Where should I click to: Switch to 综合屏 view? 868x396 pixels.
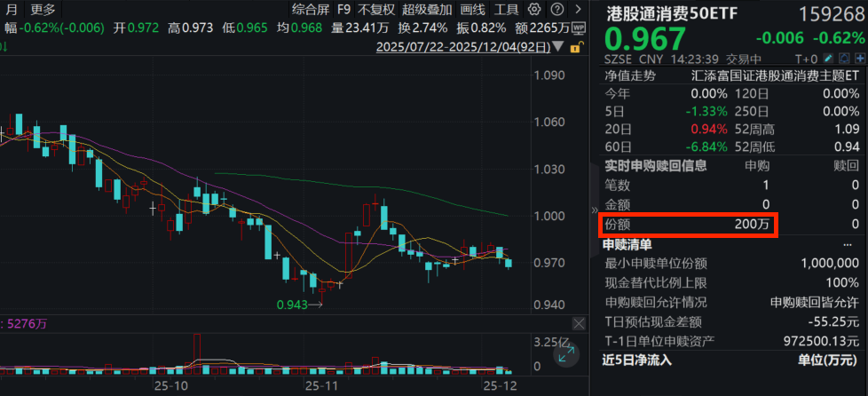pos(311,10)
